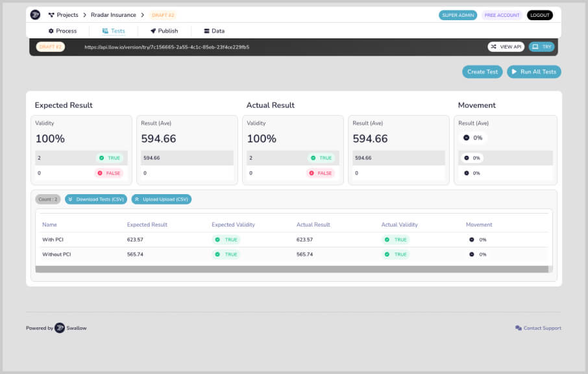Click the Create Test button
588x374 pixels.
(482, 71)
